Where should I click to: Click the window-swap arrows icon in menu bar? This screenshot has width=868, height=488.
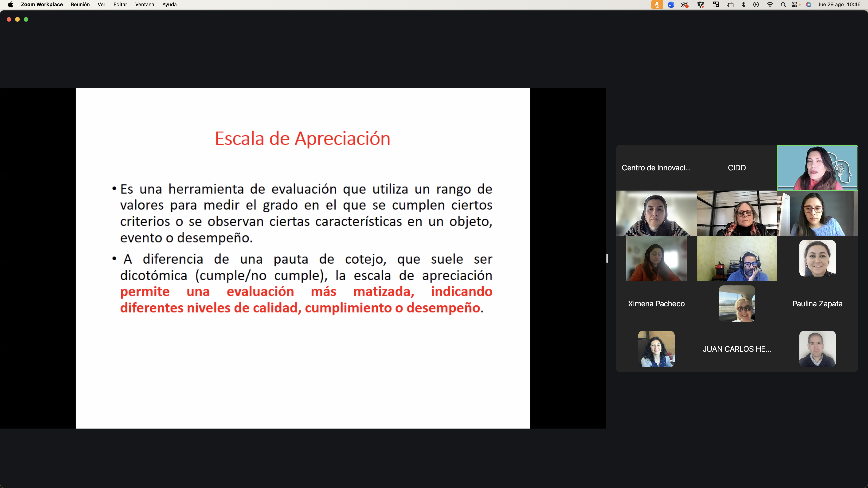[716, 4]
